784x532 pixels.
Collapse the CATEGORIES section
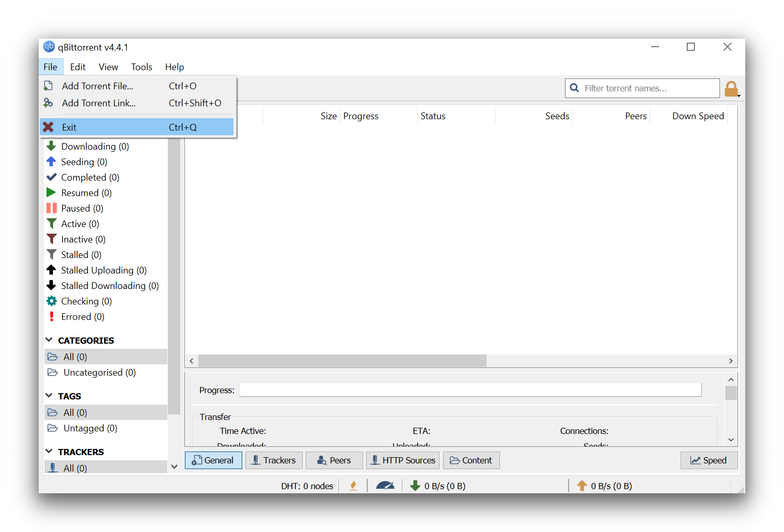(50, 340)
